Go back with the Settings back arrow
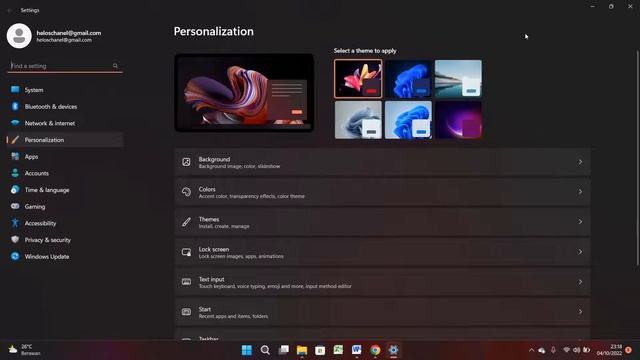 (10, 10)
